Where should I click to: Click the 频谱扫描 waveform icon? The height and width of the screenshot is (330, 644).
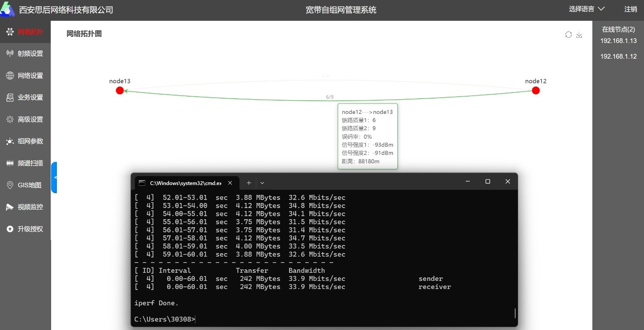pyautogui.click(x=10, y=163)
